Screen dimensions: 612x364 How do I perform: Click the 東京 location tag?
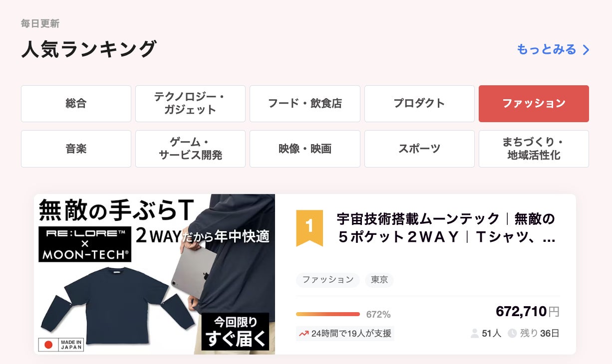379,280
